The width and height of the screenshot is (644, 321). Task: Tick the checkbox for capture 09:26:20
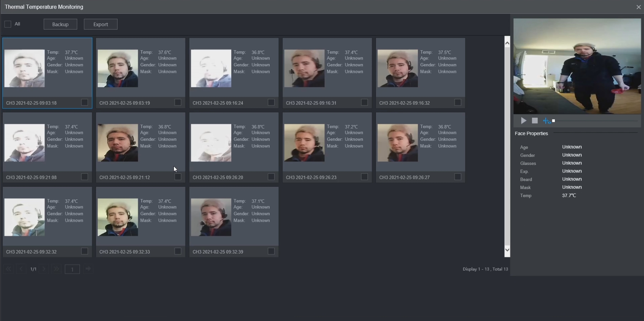271,177
